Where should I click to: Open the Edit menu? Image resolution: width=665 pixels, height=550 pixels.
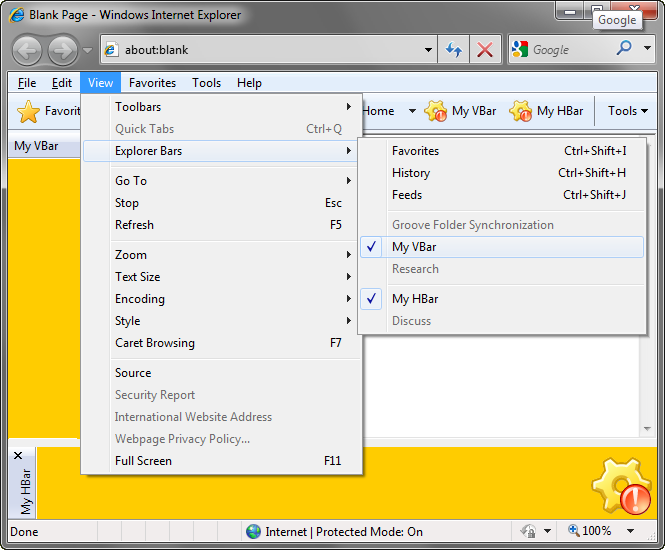click(62, 83)
